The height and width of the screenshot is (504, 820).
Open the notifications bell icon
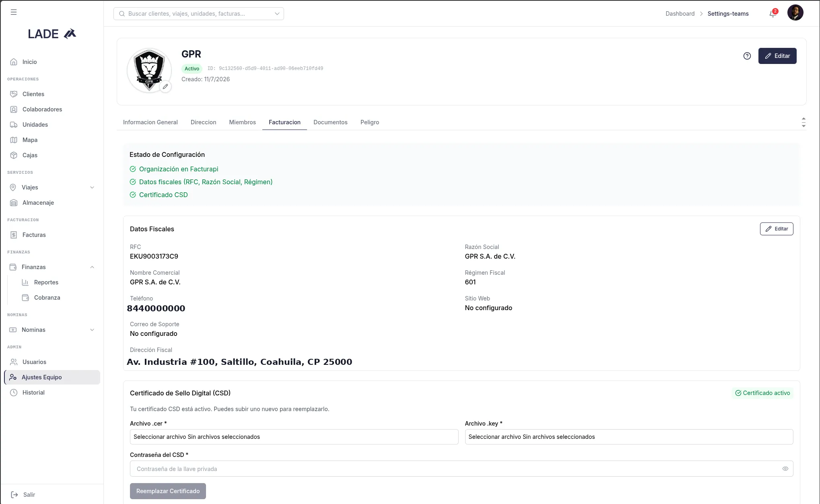773,14
